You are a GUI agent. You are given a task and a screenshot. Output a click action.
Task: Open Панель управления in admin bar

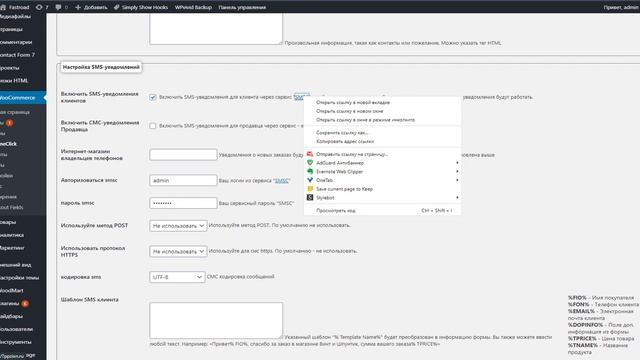click(x=242, y=7)
